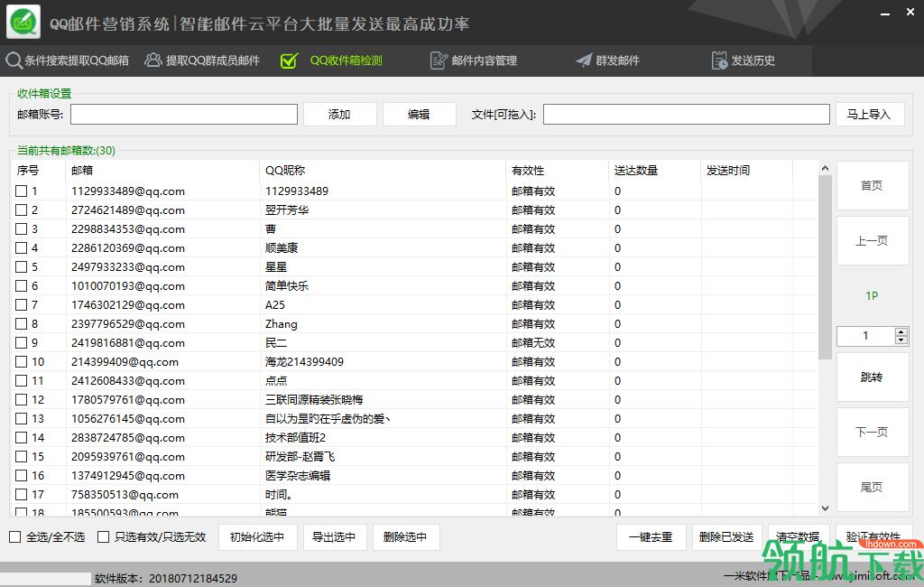Select email 214399409@qq.com

click(125, 361)
